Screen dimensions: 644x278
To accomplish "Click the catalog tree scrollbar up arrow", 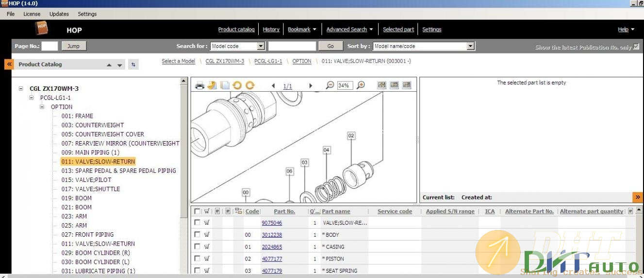I will click(183, 81).
